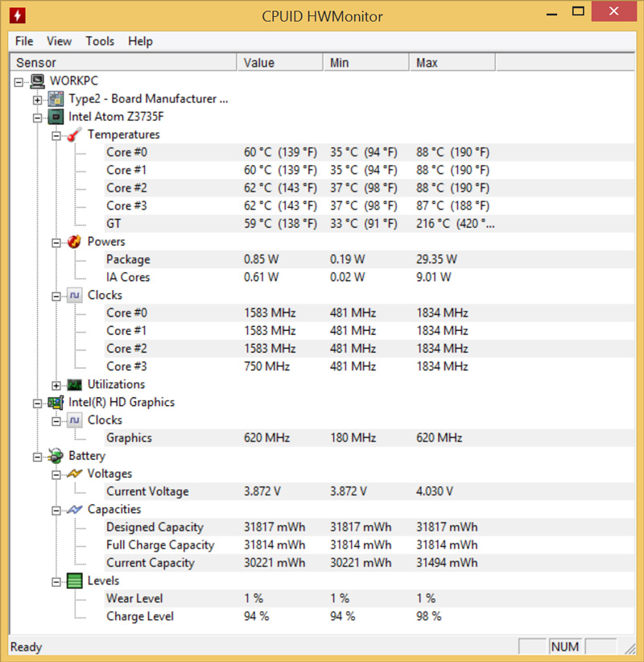Click the Intel Atom Z3735F processor icon

(x=55, y=117)
